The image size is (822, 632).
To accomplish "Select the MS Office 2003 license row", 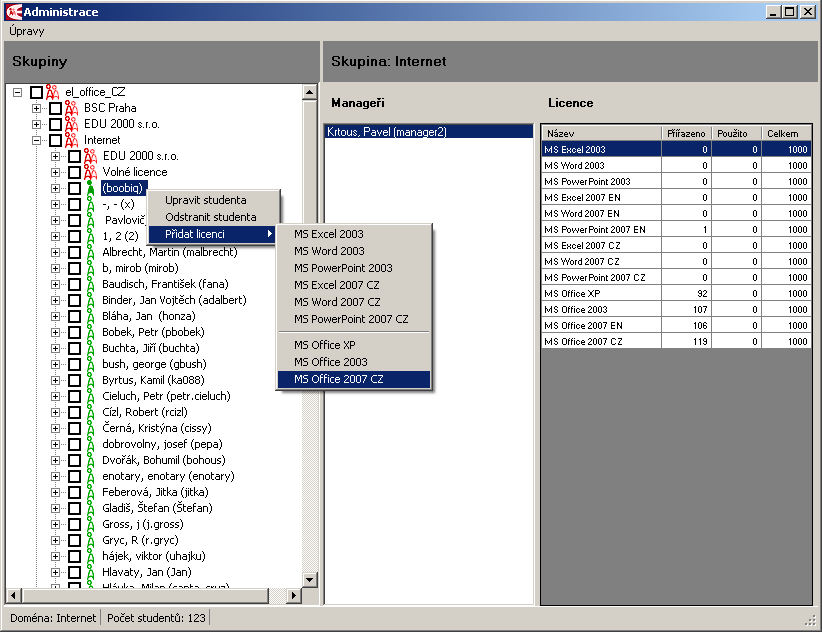I will 676,310.
